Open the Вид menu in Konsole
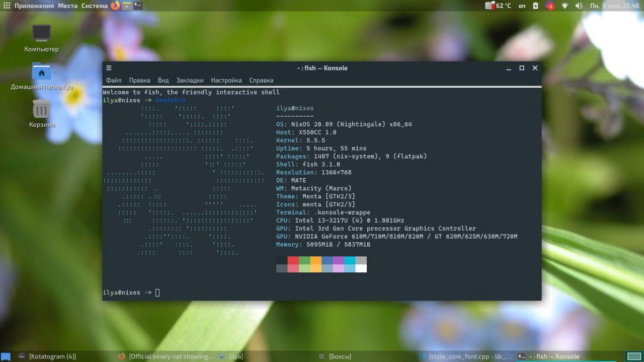644x362 pixels. pos(163,80)
